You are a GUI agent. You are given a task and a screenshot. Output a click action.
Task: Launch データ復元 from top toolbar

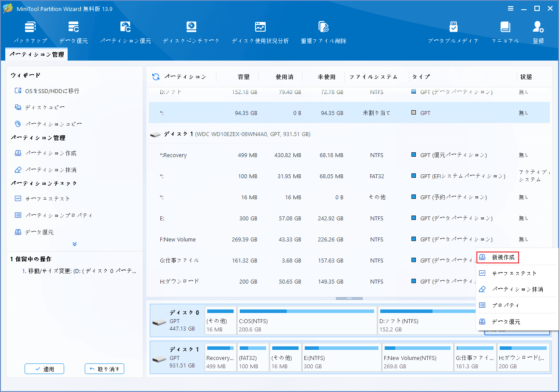pos(73,32)
